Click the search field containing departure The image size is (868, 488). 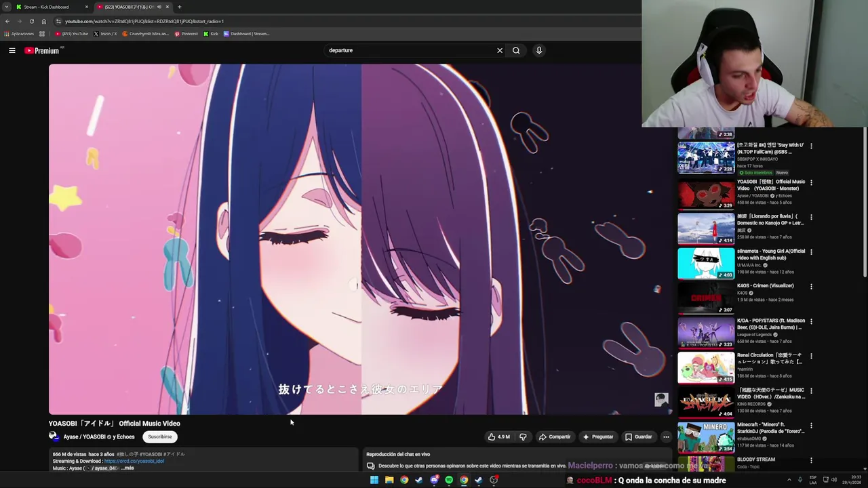(411, 50)
